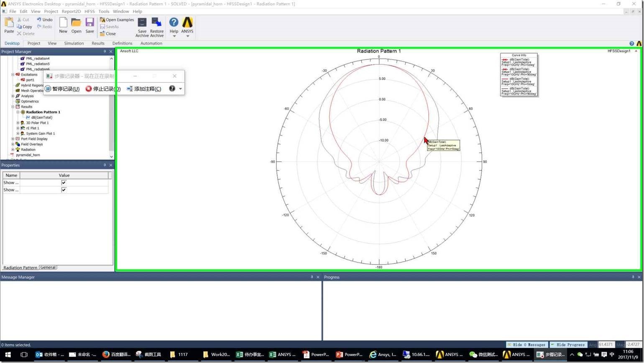
Task: Collapse the Results tree node
Action: [13, 107]
